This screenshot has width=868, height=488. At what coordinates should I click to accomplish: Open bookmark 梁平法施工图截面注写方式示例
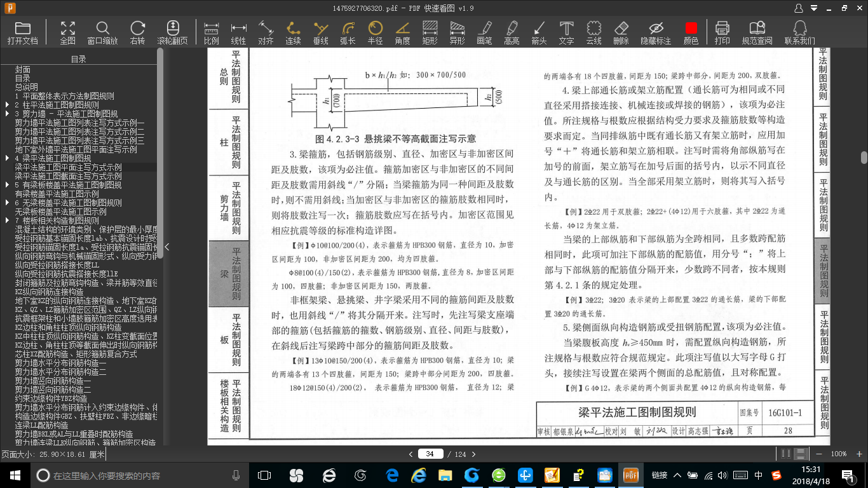click(68, 176)
